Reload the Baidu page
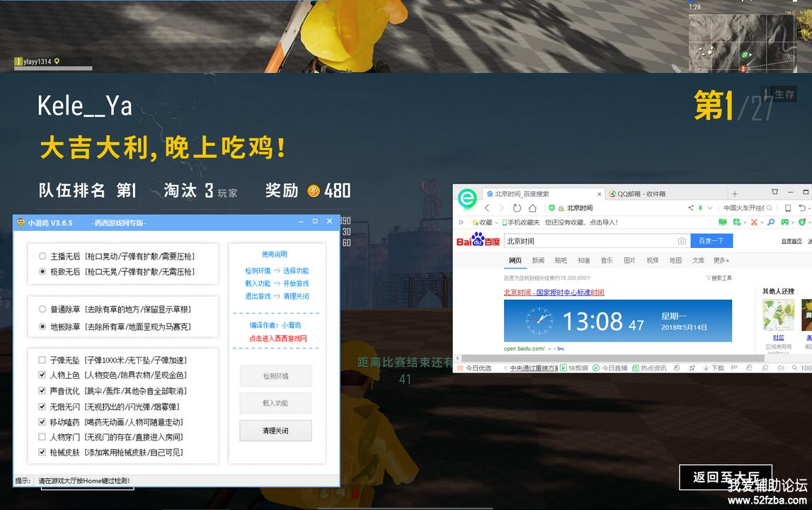The height and width of the screenshot is (510, 812). pos(517,208)
